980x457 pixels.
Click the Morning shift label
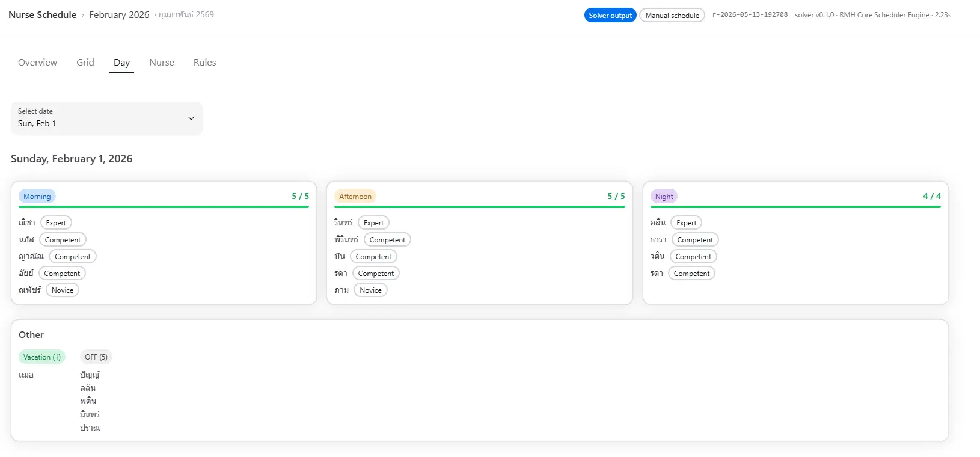(37, 197)
